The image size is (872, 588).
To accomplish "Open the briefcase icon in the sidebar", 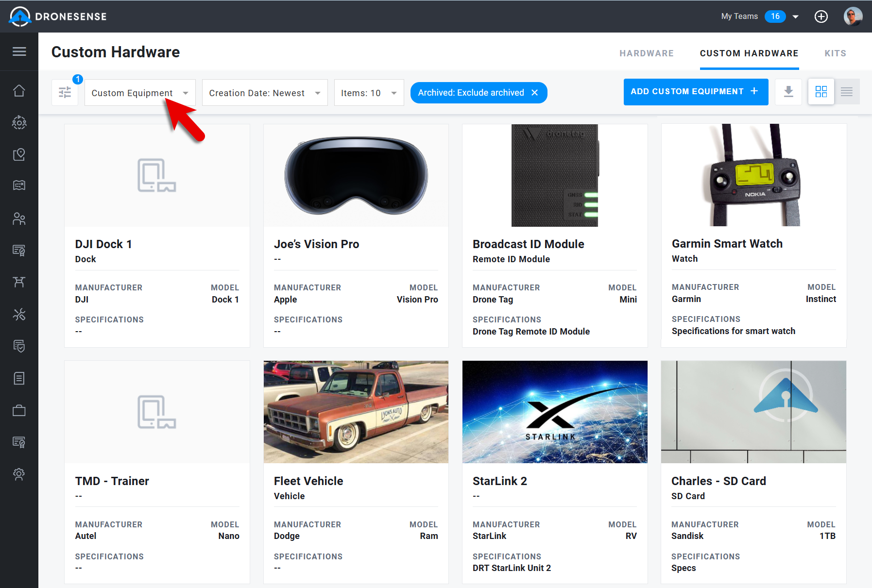I will pos(19,410).
